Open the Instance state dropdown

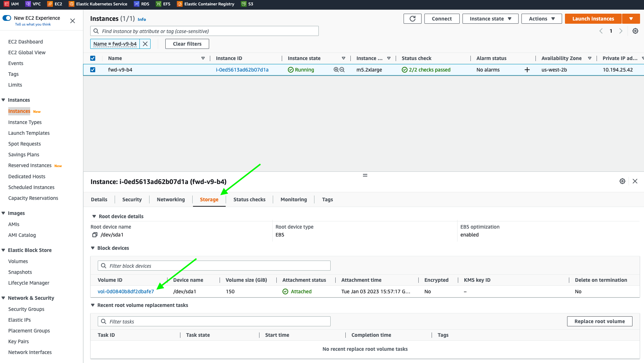click(x=490, y=19)
